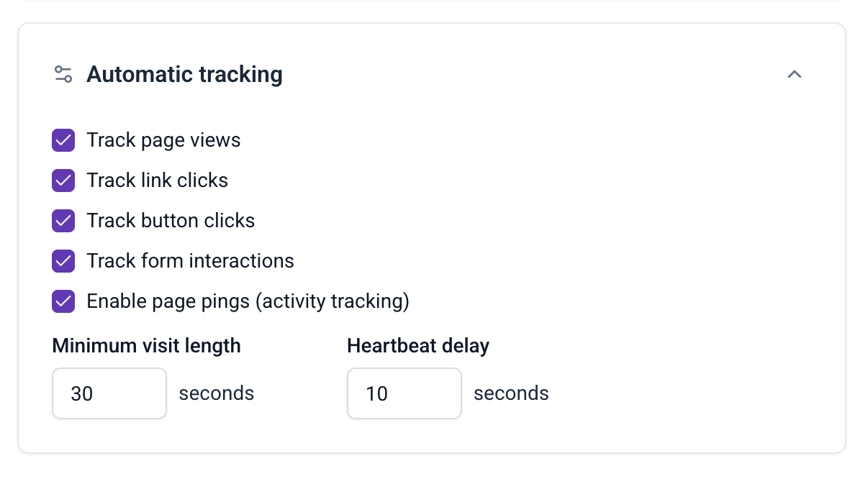Click the checkmark beside Enable page pings
This screenshot has height=479, width=868.
[x=63, y=301]
